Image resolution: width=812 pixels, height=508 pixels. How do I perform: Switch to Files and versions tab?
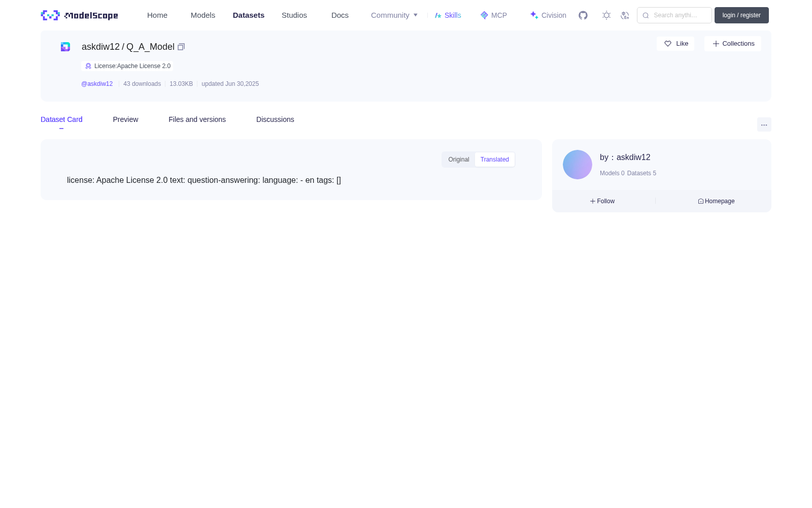[197, 119]
